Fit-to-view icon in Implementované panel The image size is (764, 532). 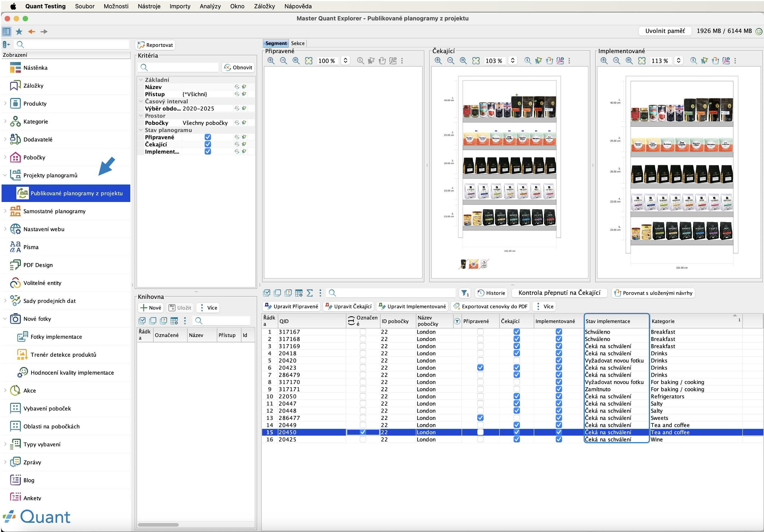(642, 61)
